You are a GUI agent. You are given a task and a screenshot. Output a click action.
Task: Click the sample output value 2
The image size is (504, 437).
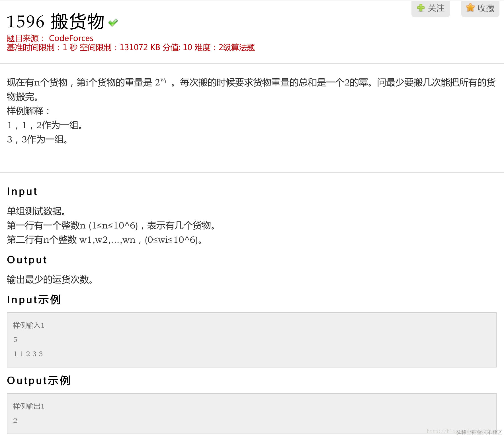click(x=15, y=420)
